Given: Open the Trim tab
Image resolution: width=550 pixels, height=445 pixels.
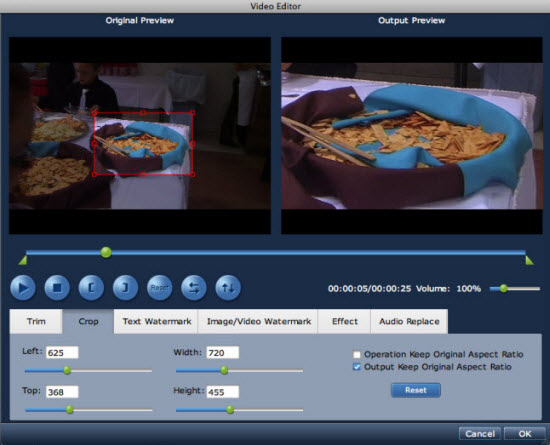Looking at the screenshot, I should 36,321.
